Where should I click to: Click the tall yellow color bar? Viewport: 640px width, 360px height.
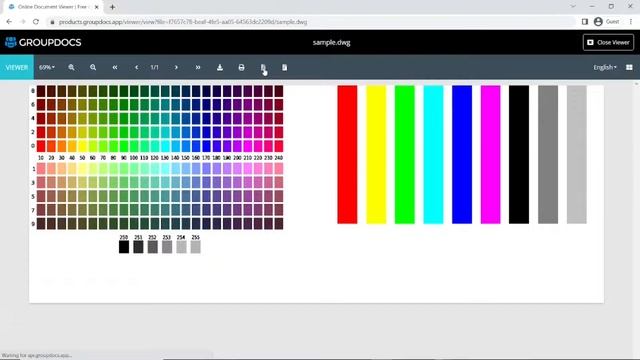pos(376,155)
